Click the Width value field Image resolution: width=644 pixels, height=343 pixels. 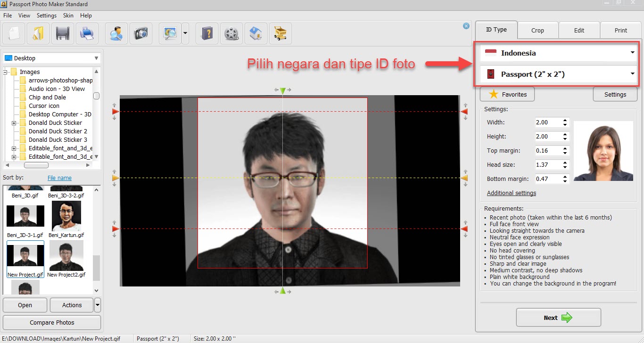tap(548, 122)
